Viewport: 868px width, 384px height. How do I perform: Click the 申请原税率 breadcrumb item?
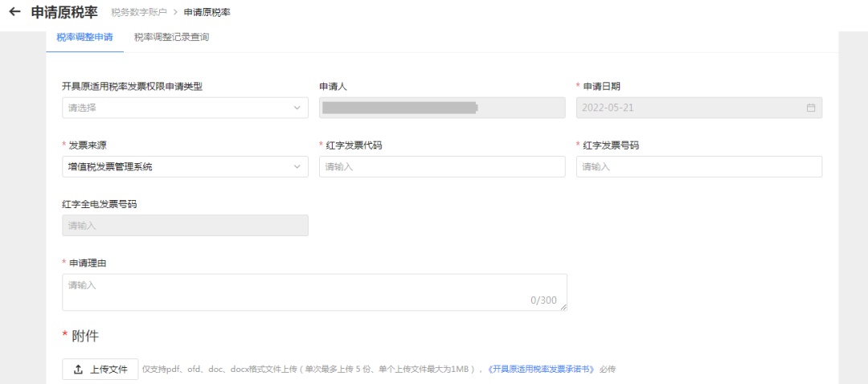pyautogui.click(x=207, y=13)
